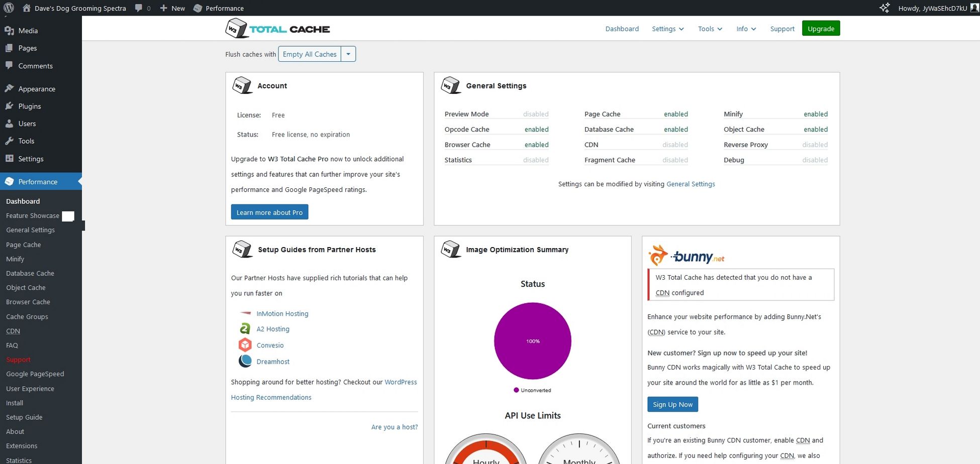
Task: Open Appearance via paintbrush icon
Action: (9, 88)
